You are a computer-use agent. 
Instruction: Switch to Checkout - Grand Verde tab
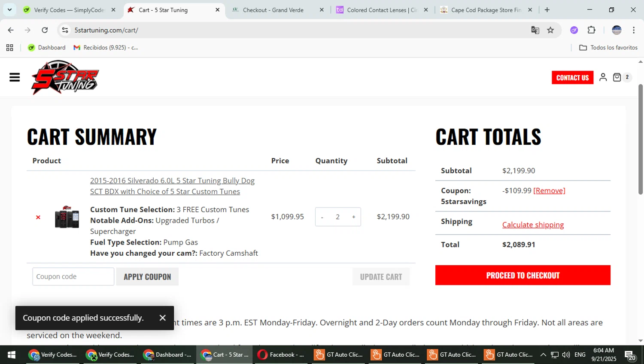click(273, 10)
